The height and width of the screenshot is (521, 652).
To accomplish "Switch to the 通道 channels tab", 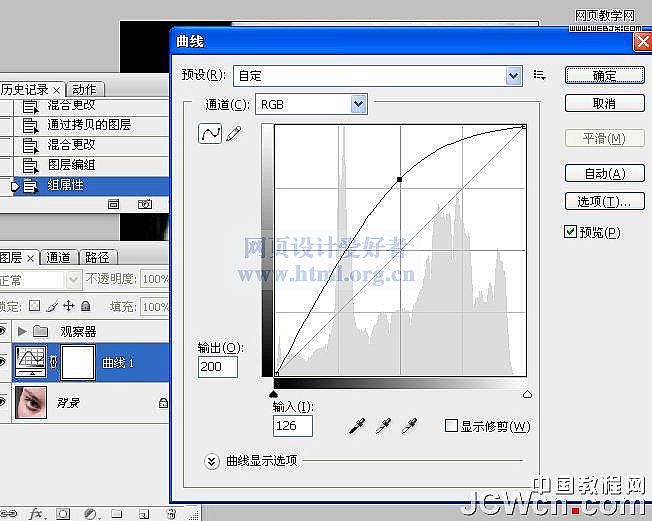I will 58,258.
